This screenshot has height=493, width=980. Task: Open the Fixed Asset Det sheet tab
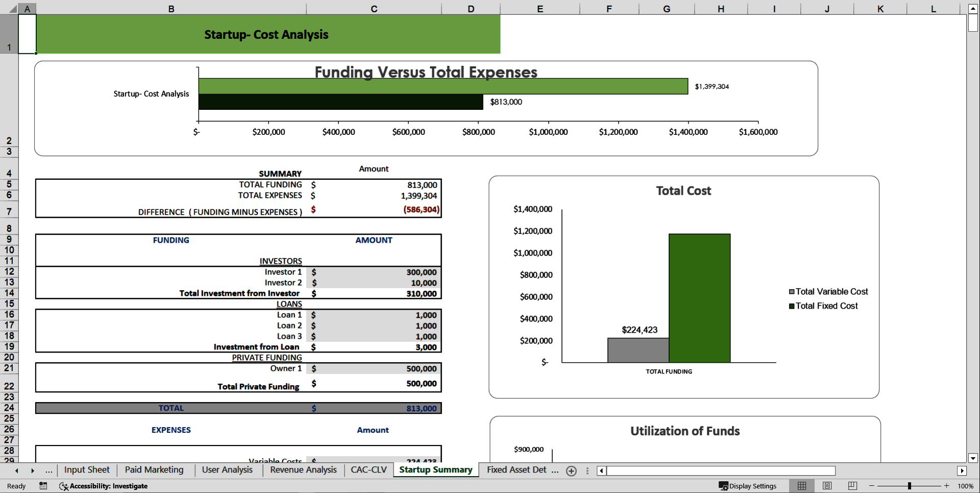(x=517, y=470)
